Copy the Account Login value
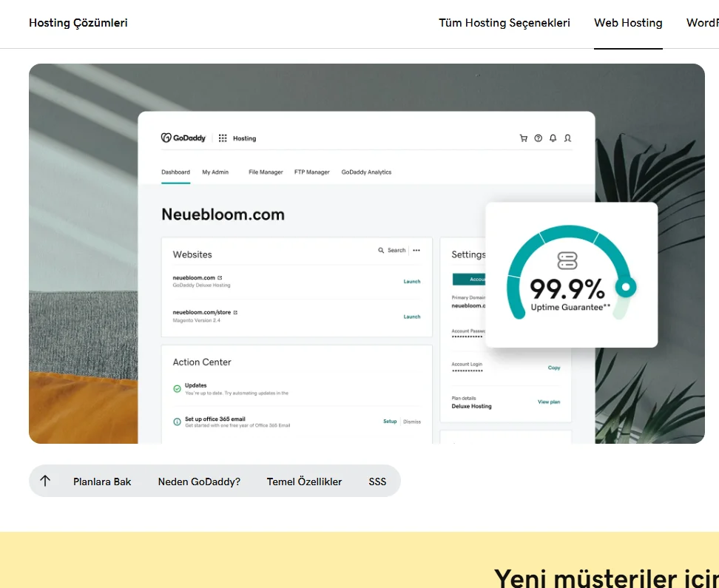Image resolution: width=719 pixels, height=588 pixels. [x=554, y=368]
